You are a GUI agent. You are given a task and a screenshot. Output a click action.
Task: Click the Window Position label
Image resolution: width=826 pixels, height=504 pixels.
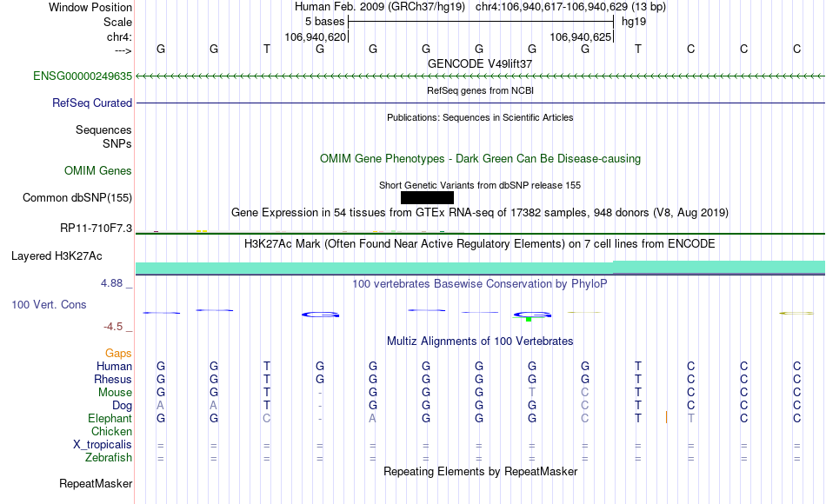point(90,7)
